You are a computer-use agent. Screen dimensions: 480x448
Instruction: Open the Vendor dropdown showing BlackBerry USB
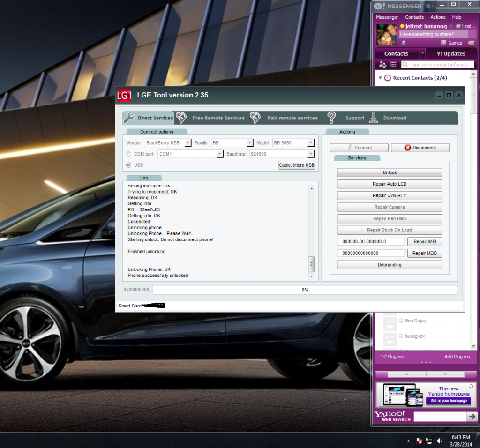(x=168, y=143)
